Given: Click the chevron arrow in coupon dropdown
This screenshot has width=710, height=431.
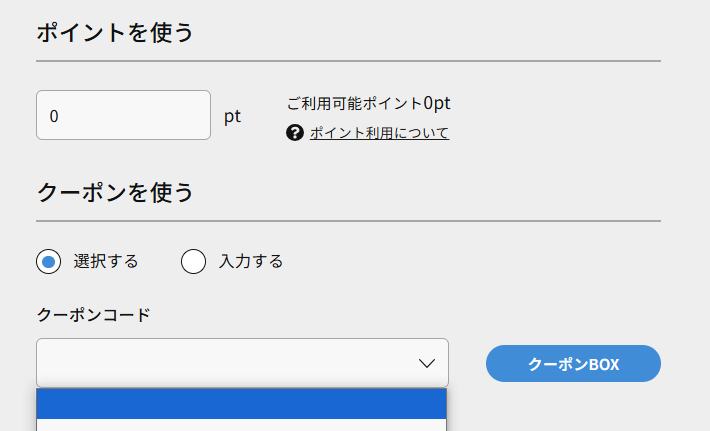Looking at the screenshot, I should [x=427, y=363].
